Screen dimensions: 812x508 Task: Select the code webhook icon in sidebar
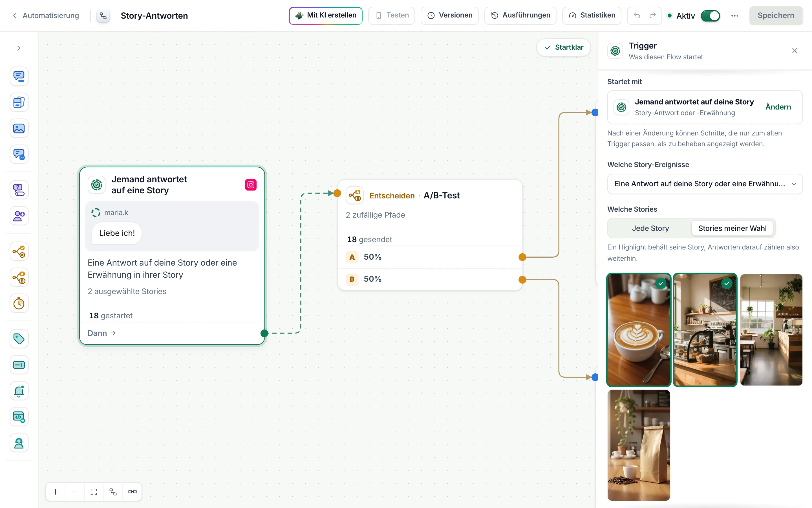click(x=19, y=417)
